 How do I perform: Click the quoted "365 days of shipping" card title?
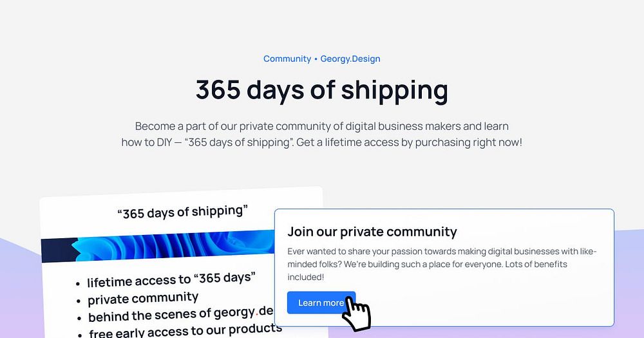[x=183, y=212]
